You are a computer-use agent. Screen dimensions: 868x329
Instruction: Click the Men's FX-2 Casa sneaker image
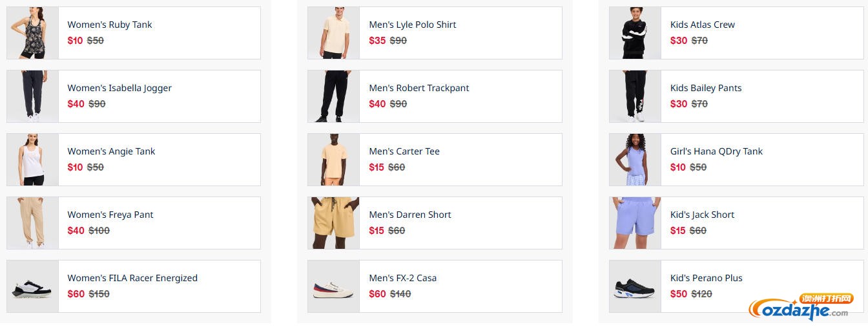coord(333,286)
